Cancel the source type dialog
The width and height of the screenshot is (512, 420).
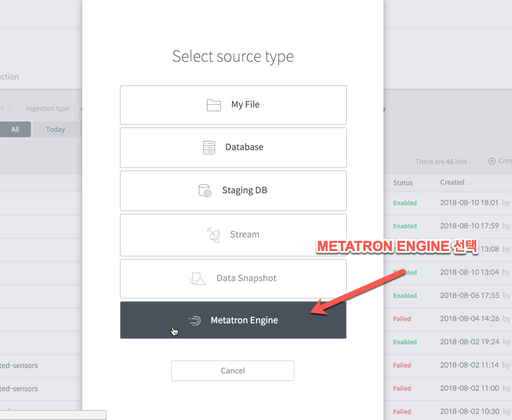pyautogui.click(x=232, y=371)
